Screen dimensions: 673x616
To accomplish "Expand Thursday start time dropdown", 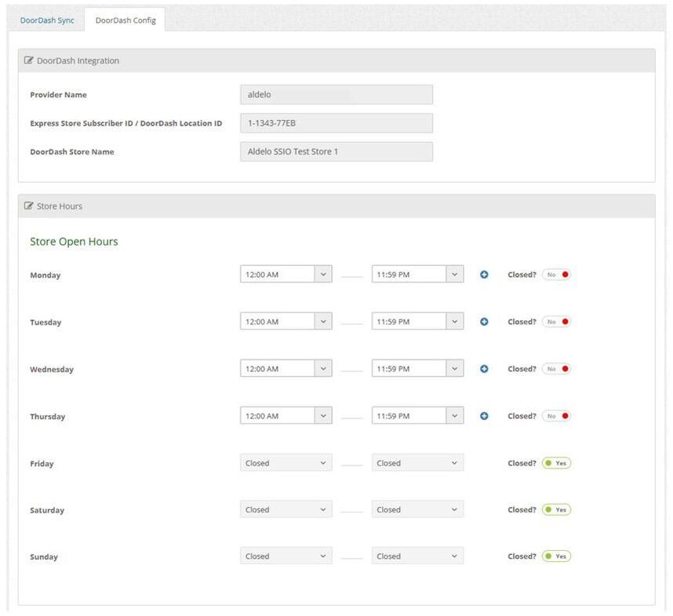I will (286, 416).
